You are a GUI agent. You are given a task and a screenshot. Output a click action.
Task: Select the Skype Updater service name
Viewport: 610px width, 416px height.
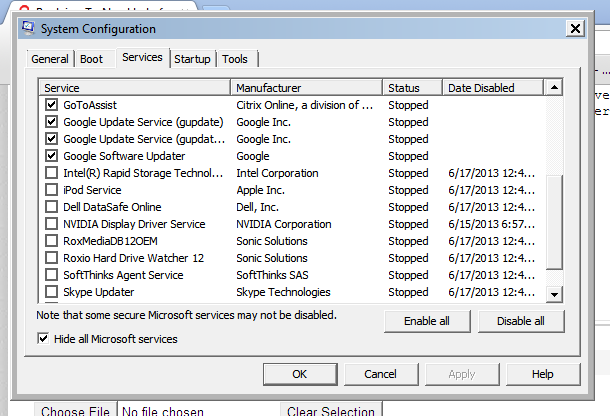click(99, 292)
